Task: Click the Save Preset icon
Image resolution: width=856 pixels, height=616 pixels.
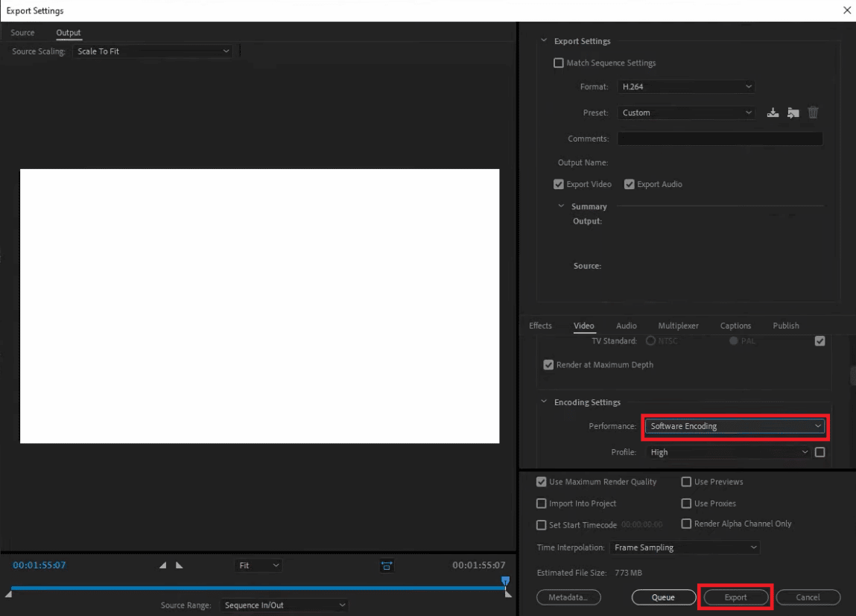Action: click(773, 113)
